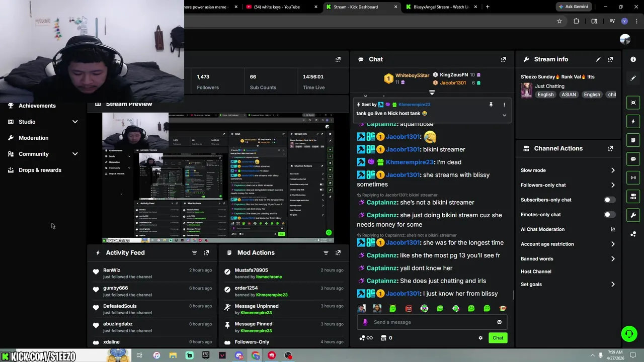Image resolution: width=644 pixels, height=362 pixels.
Task: Pop out the Chat panel
Action: [x=503, y=59]
